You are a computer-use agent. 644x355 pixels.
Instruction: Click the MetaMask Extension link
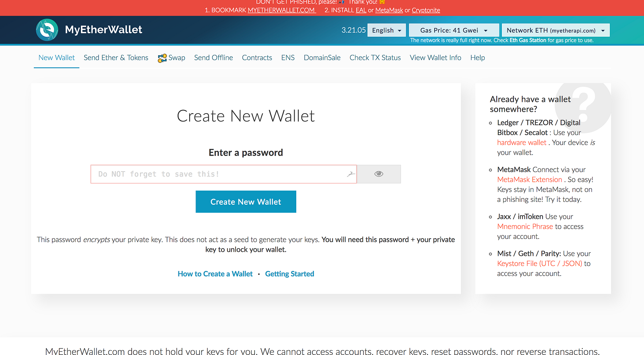[x=530, y=180]
